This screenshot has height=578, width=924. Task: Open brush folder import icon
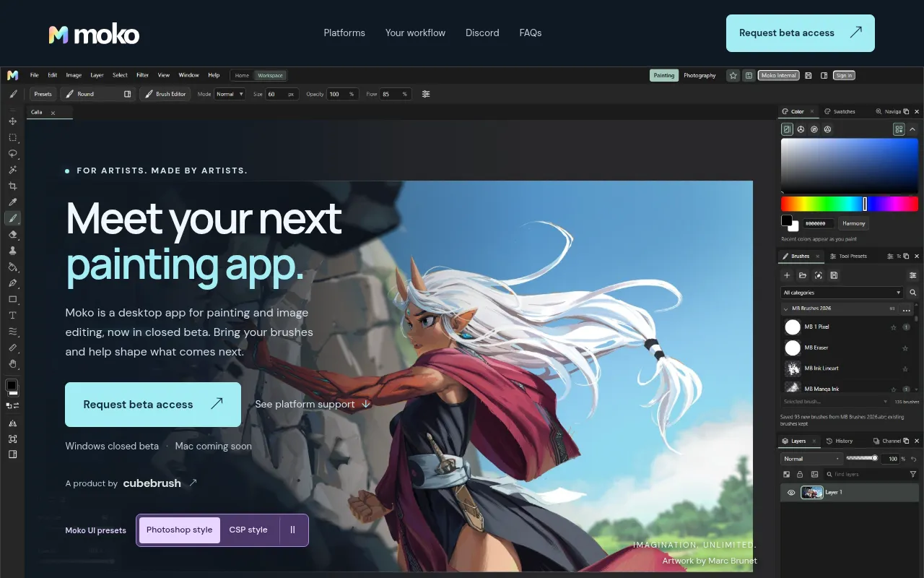coord(803,275)
